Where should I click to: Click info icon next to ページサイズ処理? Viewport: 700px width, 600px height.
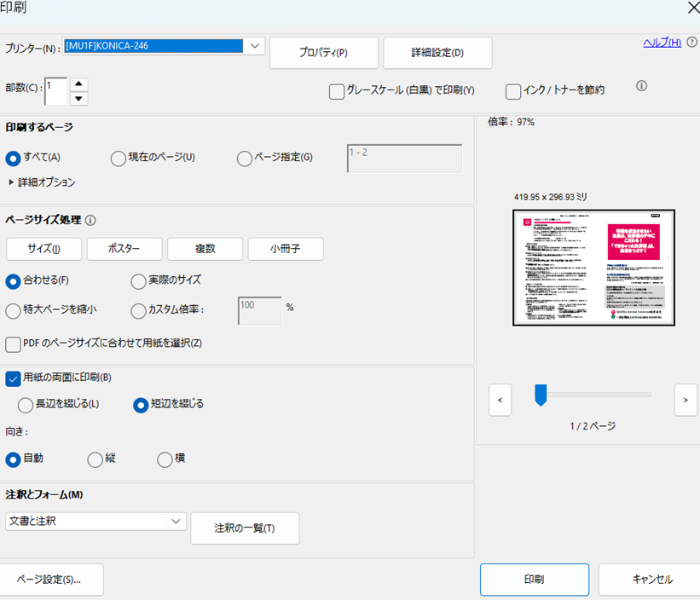(90, 220)
